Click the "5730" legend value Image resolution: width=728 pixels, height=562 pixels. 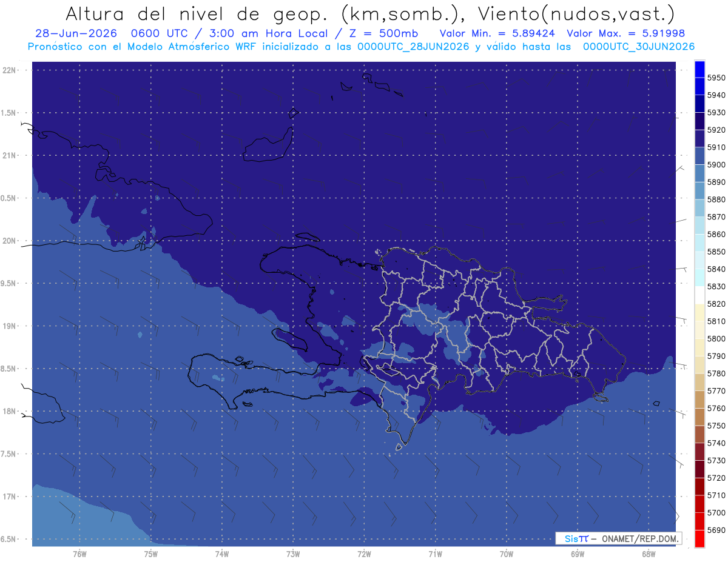(x=716, y=460)
